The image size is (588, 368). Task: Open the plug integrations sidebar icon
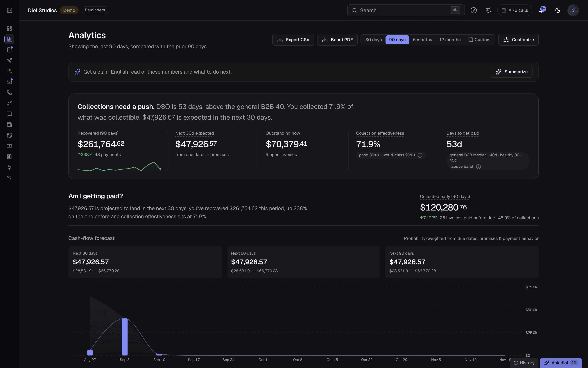pyautogui.click(x=10, y=167)
